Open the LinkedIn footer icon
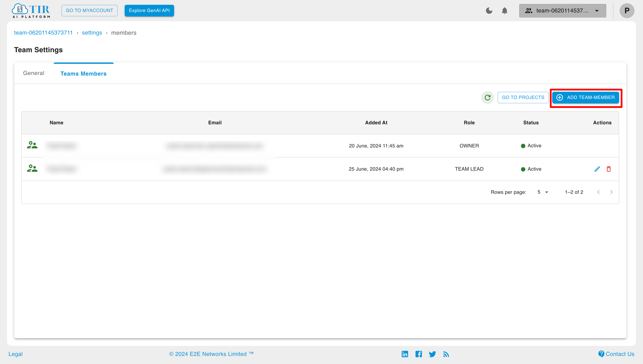The height and width of the screenshot is (364, 643). point(405,354)
